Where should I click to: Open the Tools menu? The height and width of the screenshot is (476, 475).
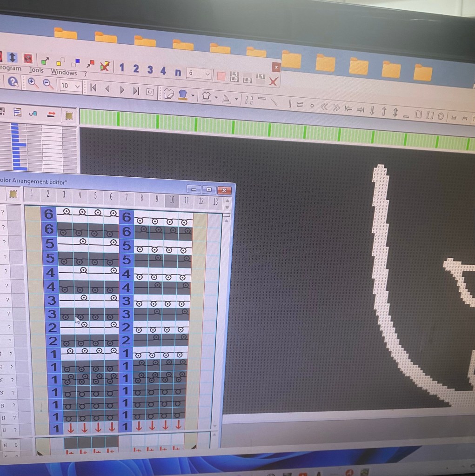click(36, 70)
